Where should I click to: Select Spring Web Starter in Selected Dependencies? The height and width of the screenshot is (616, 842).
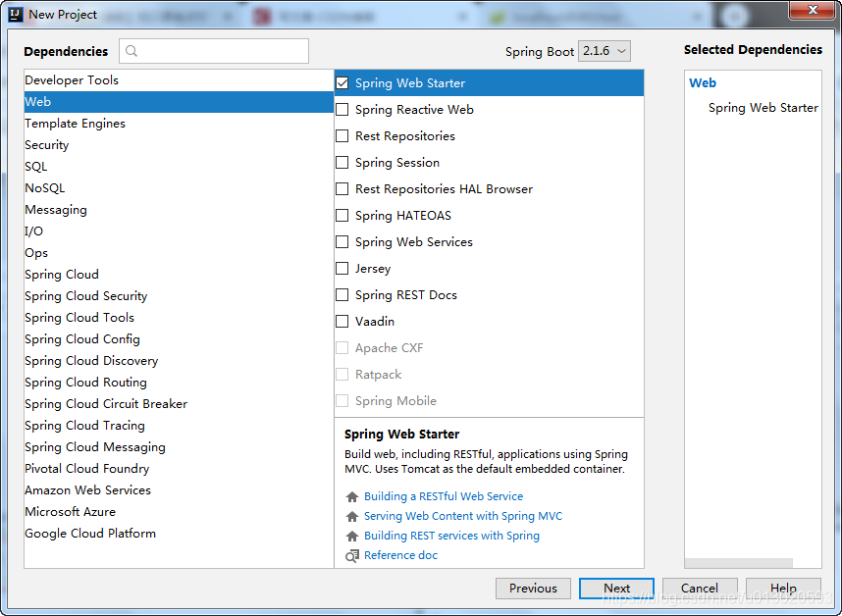pyautogui.click(x=763, y=108)
